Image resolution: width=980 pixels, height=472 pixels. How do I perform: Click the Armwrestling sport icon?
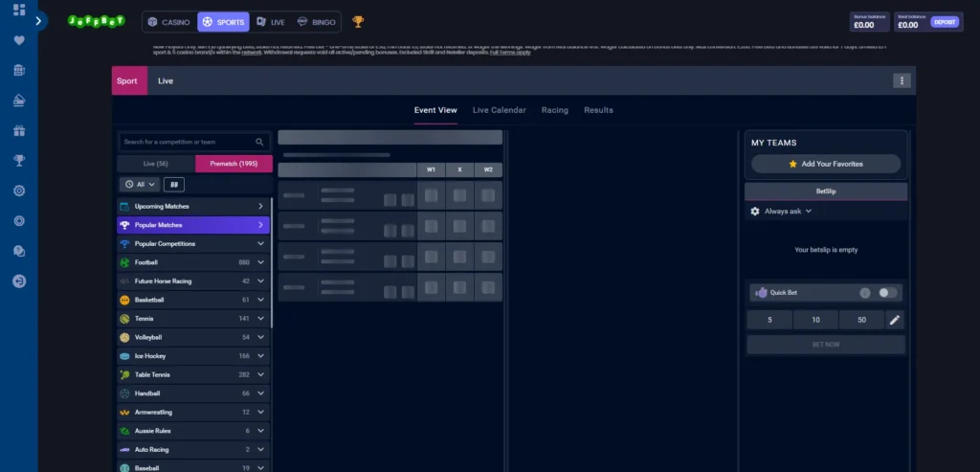[125, 413]
